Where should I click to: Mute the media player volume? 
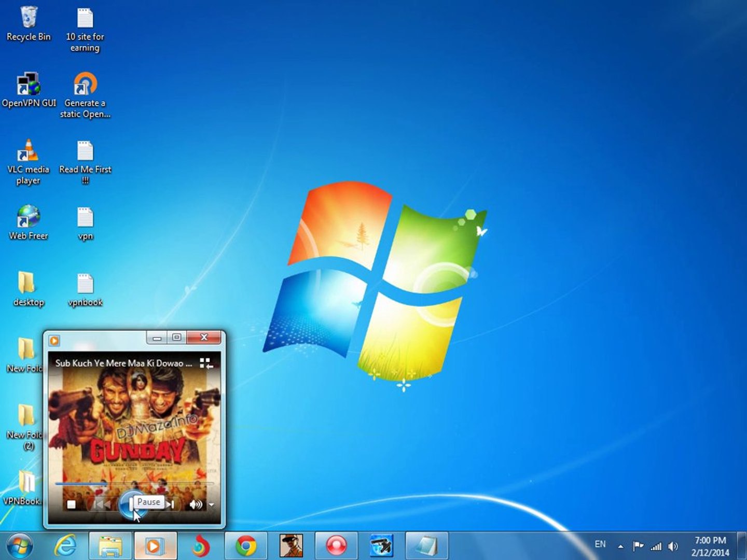[x=196, y=505]
